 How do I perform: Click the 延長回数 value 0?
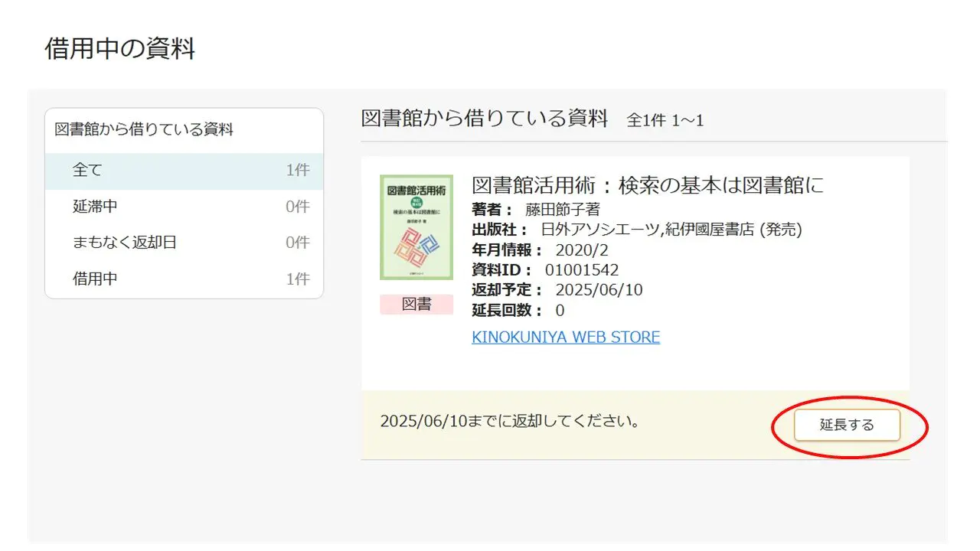point(560,310)
